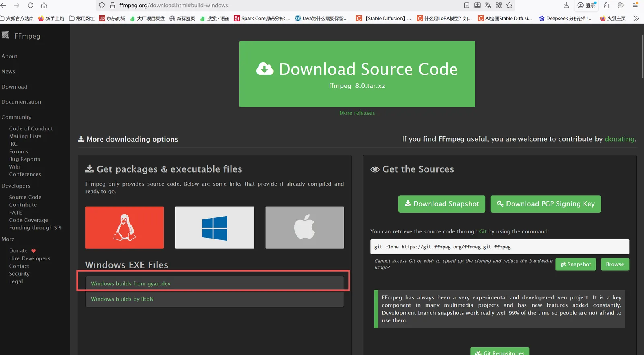644x355 pixels.
Task: Open the QR code icon in address bar
Action: pyautogui.click(x=499, y=5)
